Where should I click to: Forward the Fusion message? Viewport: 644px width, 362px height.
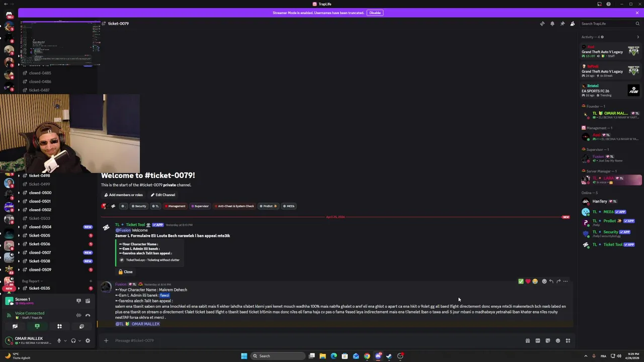click(558, 282)
